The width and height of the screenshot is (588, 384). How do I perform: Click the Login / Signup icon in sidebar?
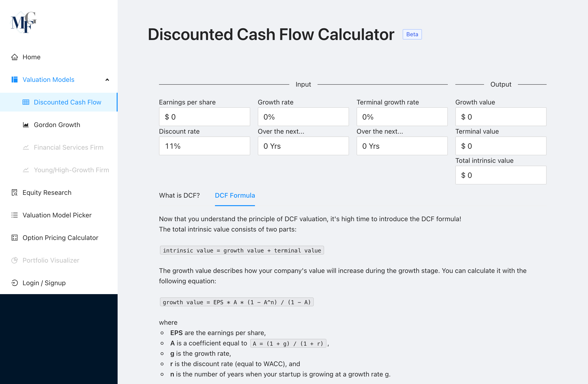(x=14, y=283)
